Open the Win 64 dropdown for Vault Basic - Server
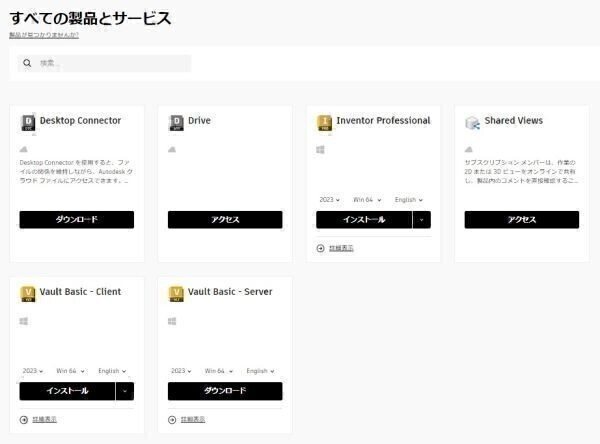 219,371
